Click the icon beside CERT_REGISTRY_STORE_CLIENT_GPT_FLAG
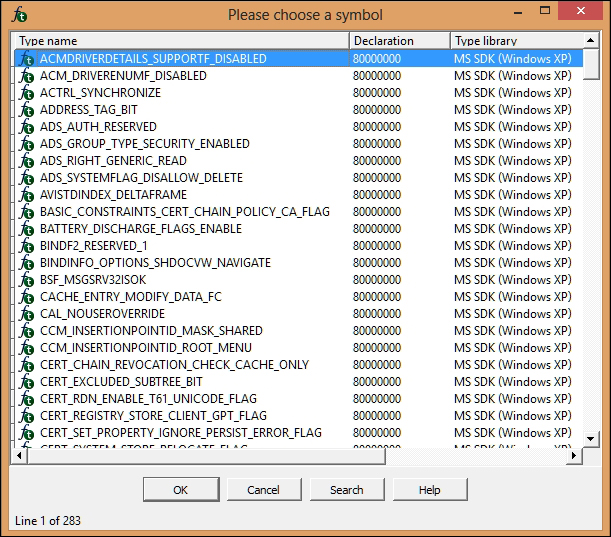 (x=27, y=416)
